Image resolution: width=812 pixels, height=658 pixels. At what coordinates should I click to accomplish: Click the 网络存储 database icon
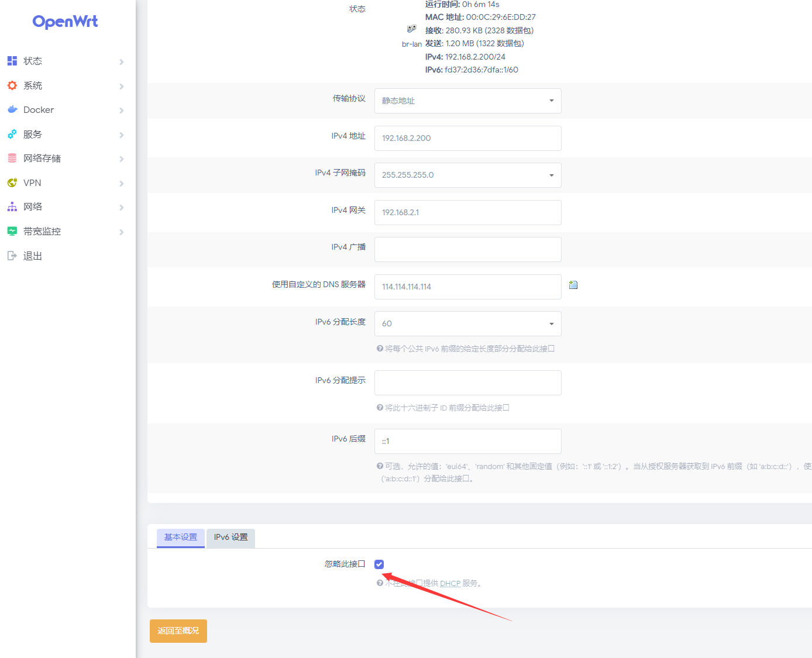click(x=12, y=158)
